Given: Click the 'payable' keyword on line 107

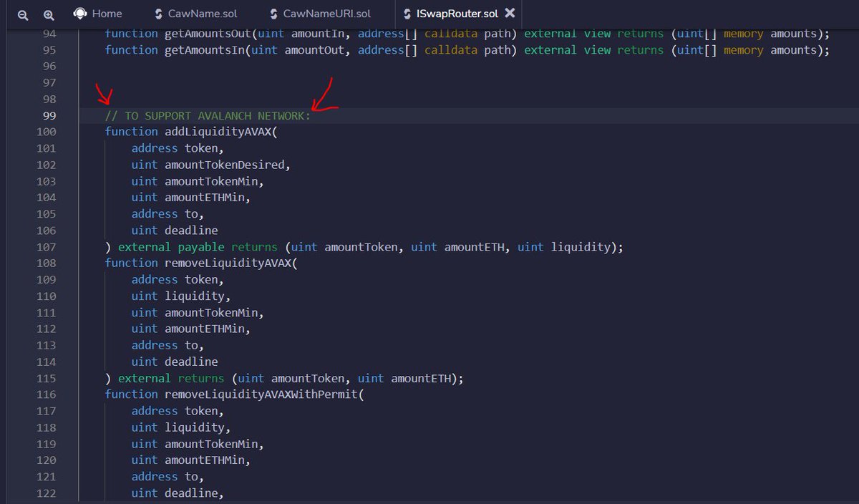Looking at the screenshot, I should click(x=201, y=247).
